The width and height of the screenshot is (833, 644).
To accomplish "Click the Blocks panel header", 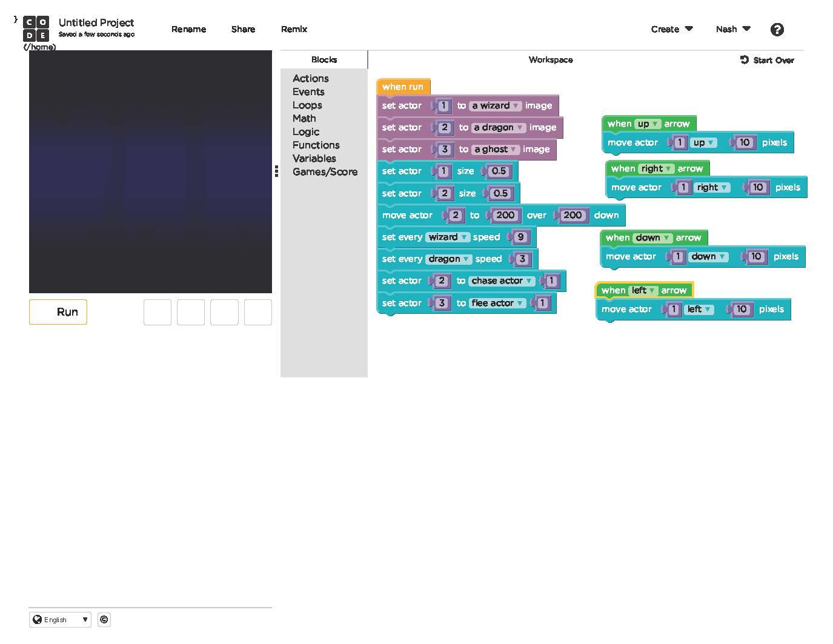I will [324, 59].
